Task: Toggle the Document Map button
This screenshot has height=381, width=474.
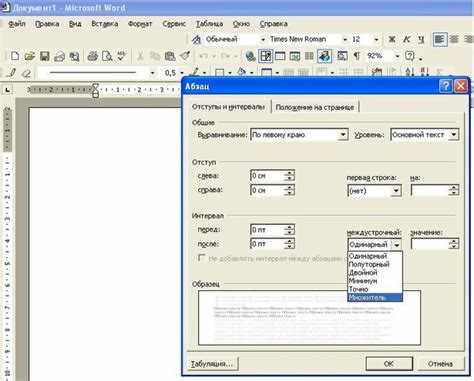Action: 342,56
